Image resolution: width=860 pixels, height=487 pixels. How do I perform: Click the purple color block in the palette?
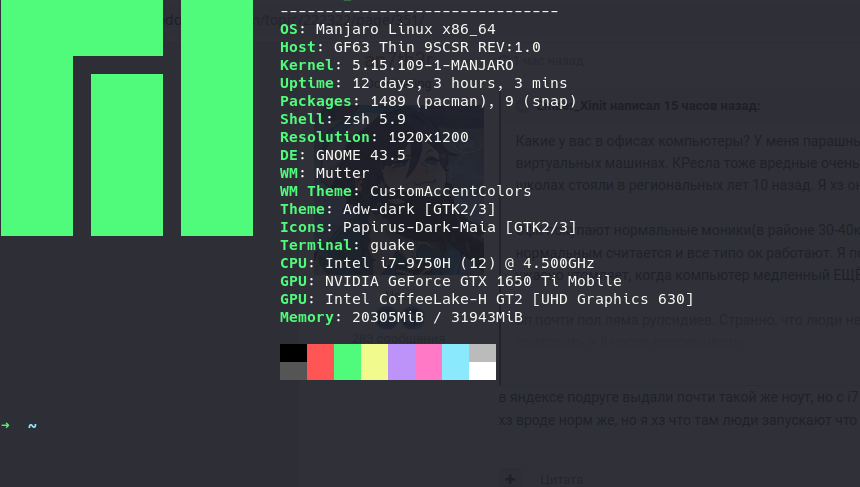pos(401,362)
